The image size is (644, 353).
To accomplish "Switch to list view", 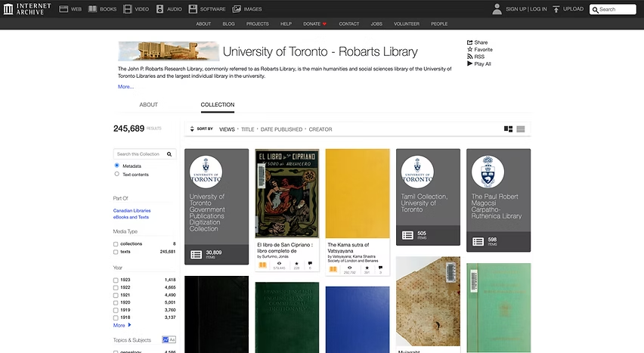I will pyautogui.click(x=521, y=129).
